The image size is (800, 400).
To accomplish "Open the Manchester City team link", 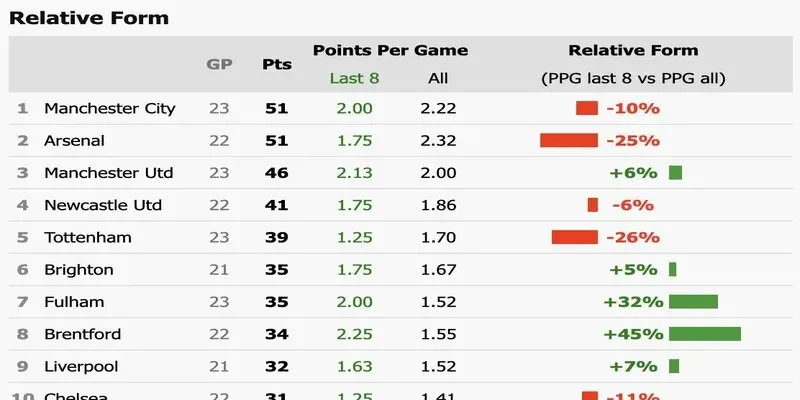I will [110, 108].
